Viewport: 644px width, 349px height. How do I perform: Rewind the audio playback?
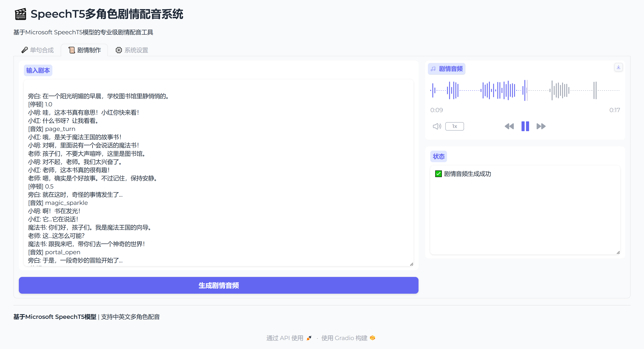509,126
